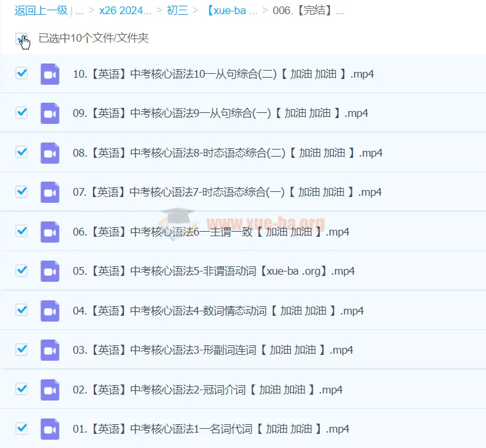Uncheck the checkbox for file 02 冠词介词
The width and height of the screenshot is (486, 448).
22,389
